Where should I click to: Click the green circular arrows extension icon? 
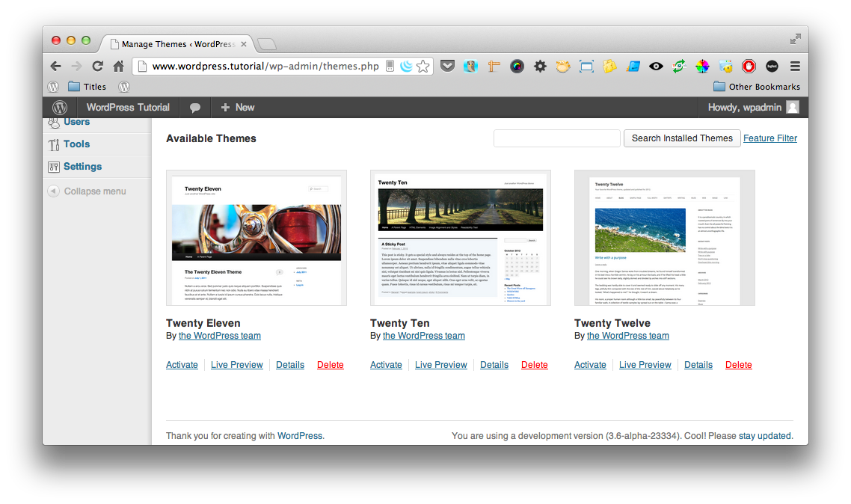(x=679, y=67)
